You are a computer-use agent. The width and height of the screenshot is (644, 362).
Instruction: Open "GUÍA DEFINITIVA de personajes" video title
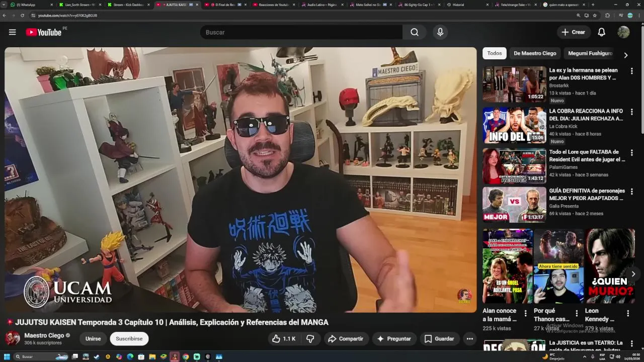[587, 195]
